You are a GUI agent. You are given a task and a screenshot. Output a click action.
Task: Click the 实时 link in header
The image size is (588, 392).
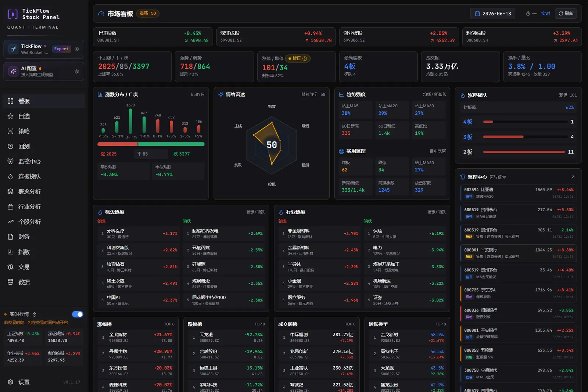(546, 14)
